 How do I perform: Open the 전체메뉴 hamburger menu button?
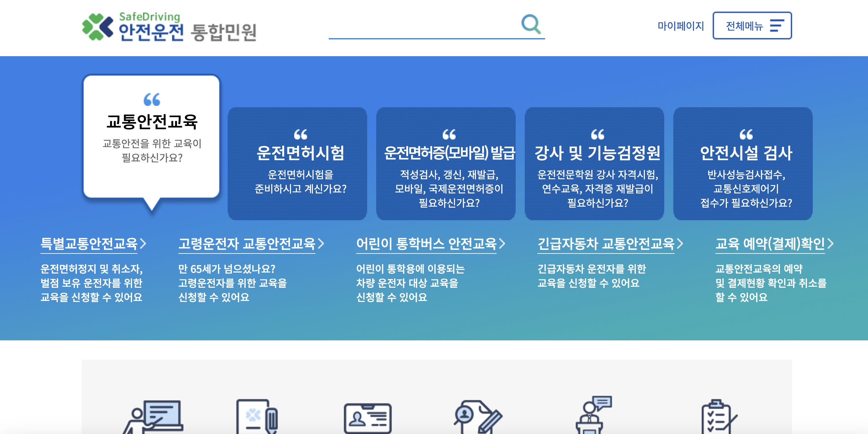[x=752, y=26]
